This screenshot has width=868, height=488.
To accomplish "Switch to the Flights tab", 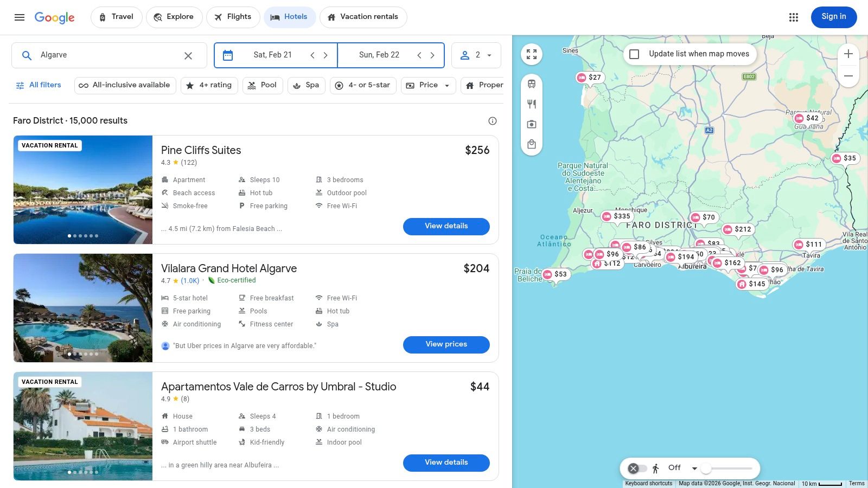I will point(233,17).
